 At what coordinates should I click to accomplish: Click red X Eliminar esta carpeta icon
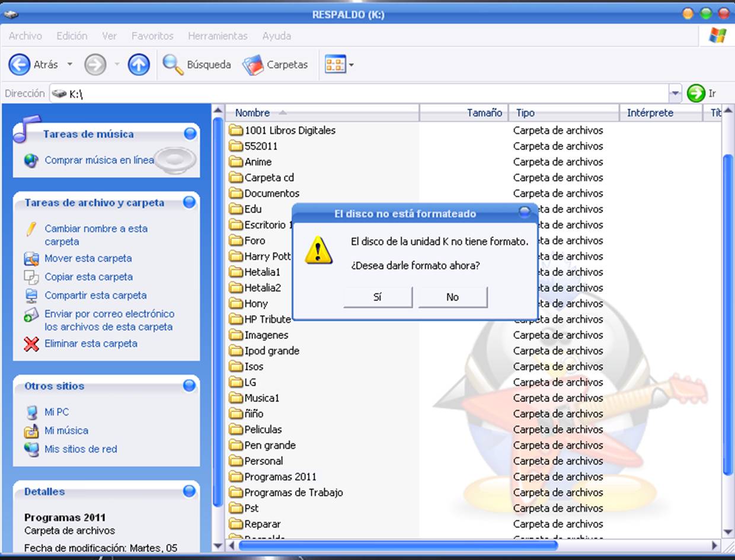click(31, 344)
